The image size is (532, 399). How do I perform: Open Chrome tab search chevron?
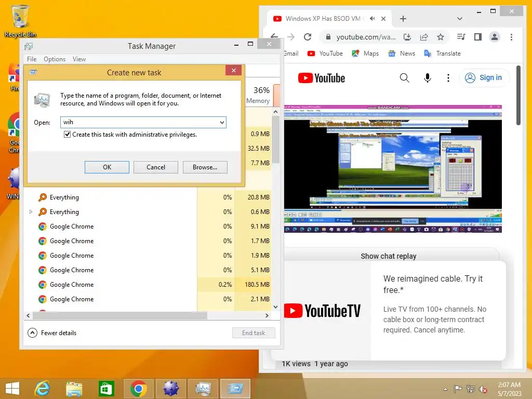click(x=460, y=19)
